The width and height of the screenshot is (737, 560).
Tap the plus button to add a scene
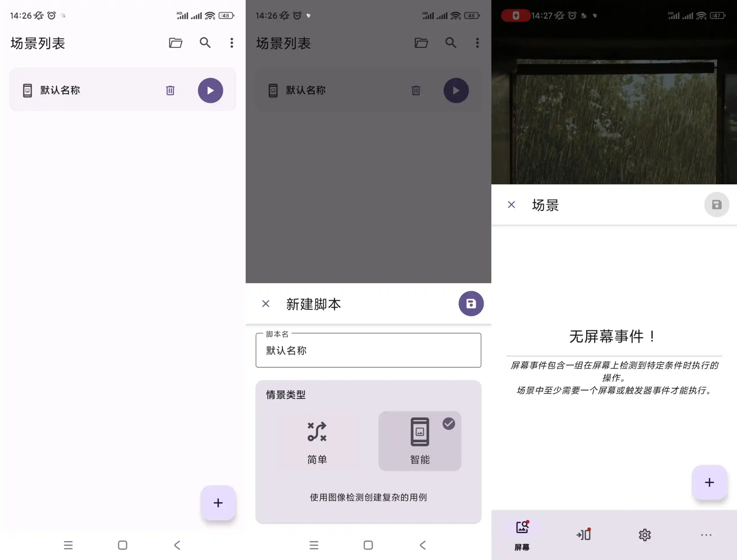218,503
